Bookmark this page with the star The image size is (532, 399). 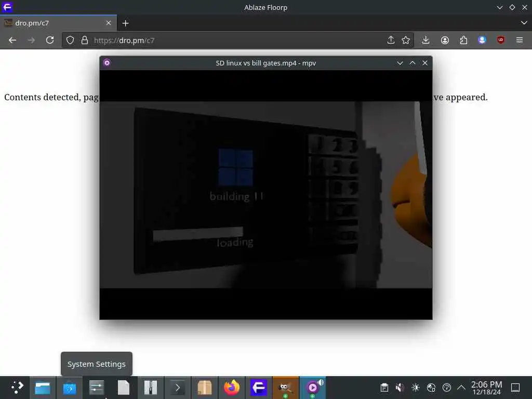pyautogui.click(x=406, y=41)
